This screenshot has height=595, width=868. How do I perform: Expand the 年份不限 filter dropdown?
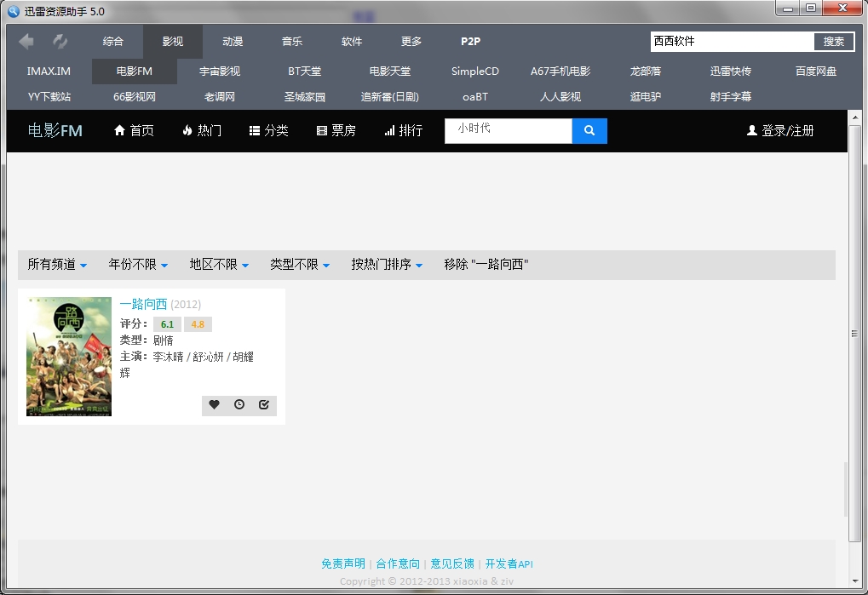(x=138, y=265)
